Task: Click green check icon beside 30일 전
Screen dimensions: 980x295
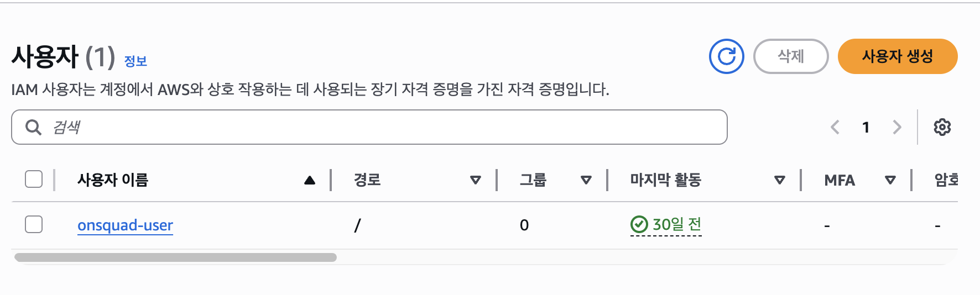Action: point(639,225)
